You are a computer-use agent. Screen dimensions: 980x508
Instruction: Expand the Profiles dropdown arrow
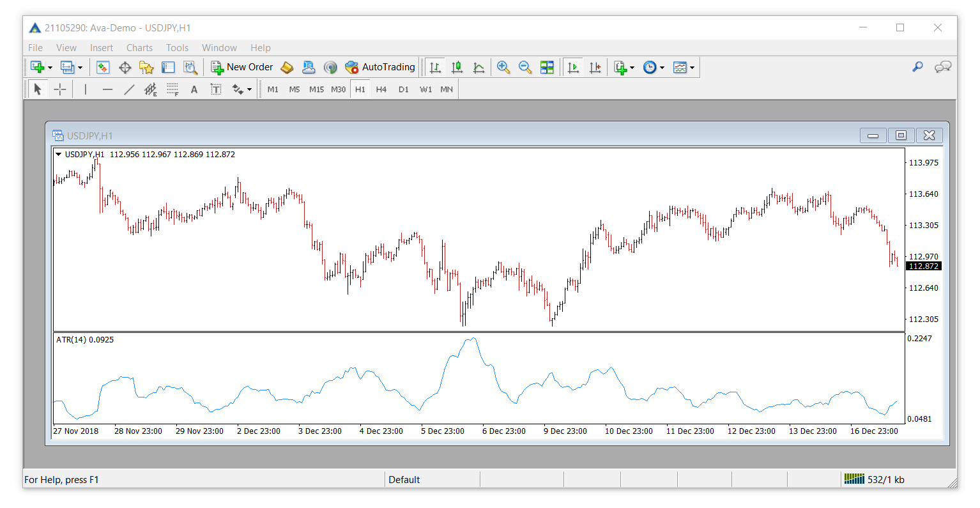pyautogui.click(x=80, y=68)
